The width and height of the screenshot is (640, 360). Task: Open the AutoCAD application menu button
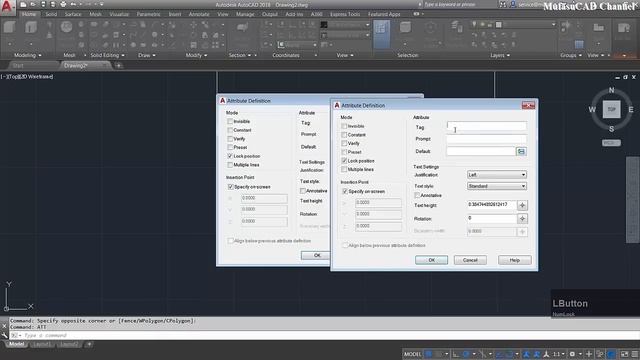pyautogui.click(x=7, y=7)
